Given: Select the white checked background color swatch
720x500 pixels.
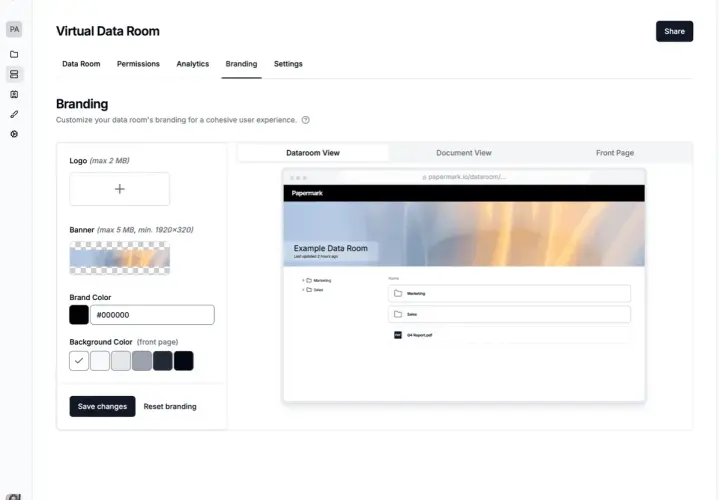Looking at the screenshot, I should [x=79, y=361].
